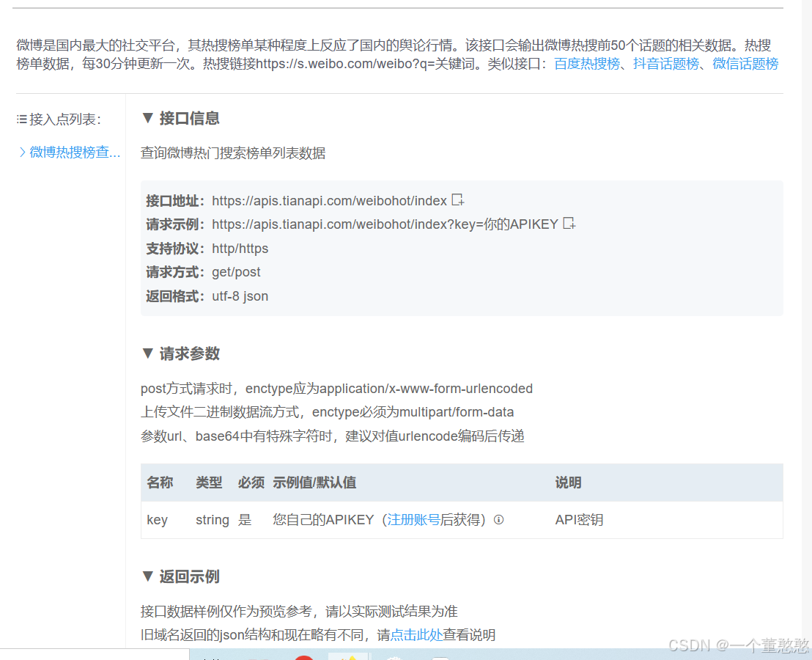Image resolution: width=812 pixels, height=660 pixels.
Task: Click the line mentioning application/x-www-form-urlencoded
Action: point(336,389)
